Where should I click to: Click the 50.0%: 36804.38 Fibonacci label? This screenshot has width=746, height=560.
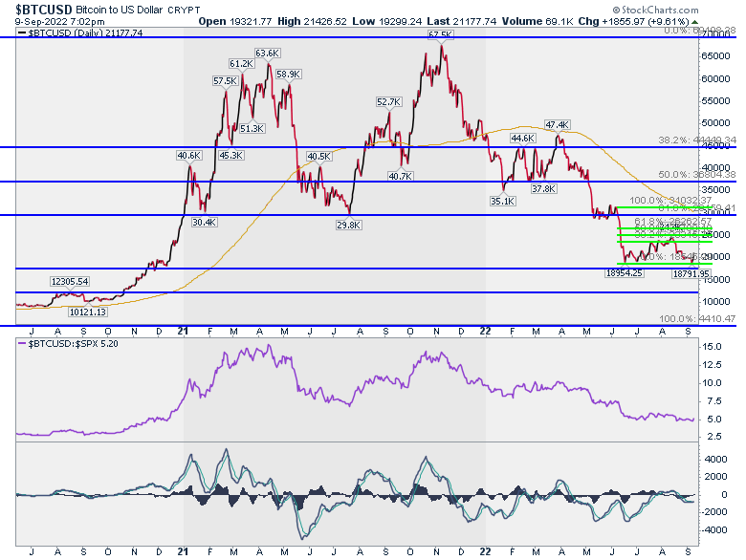click(x=697, y=175)
